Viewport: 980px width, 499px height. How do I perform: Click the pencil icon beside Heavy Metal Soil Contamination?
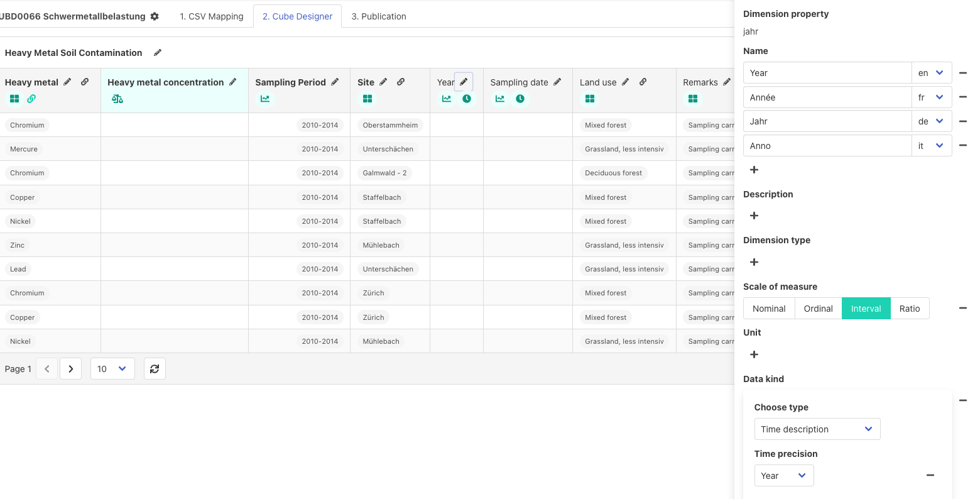(157, 53)
